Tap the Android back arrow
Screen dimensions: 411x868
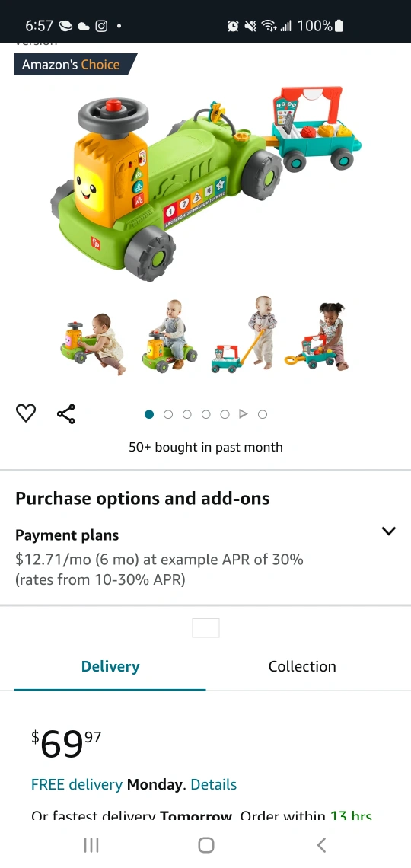(x=321, y=844)
